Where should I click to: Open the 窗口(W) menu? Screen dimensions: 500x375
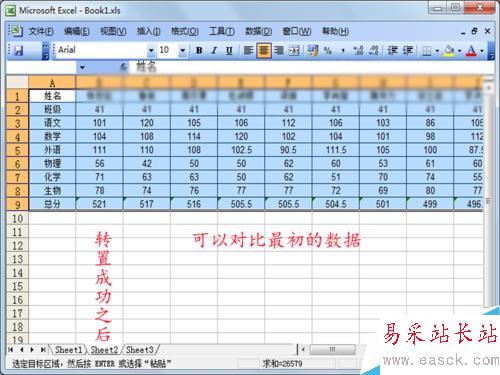tap(297, 31)
